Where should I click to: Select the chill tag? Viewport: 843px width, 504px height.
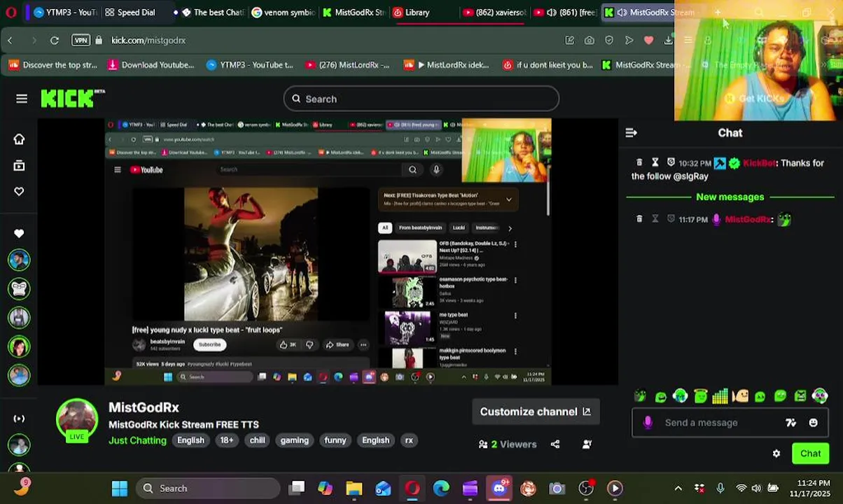257,440
